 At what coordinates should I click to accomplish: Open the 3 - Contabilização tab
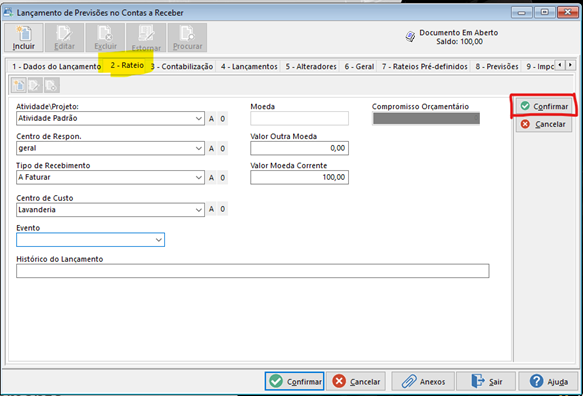(182, 67)
